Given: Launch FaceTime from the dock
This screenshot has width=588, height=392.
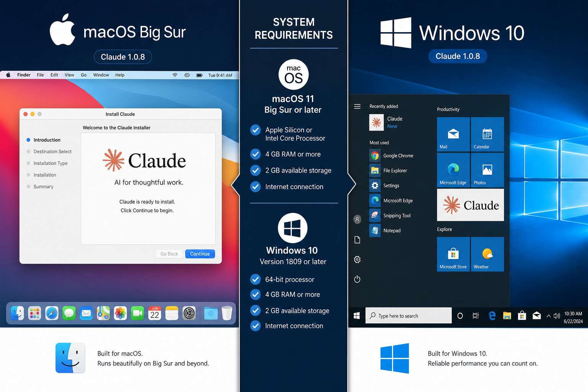Looking at the screenshot, I should 137,313.
